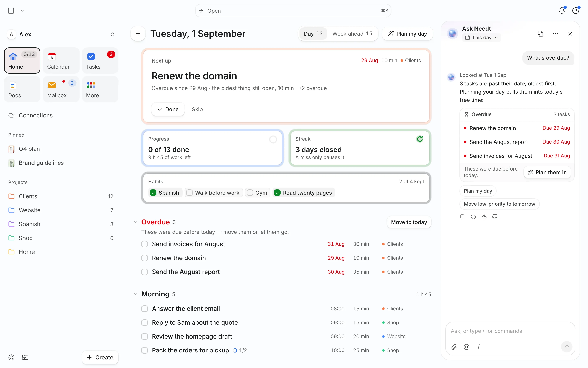Regenerate the assistant's reply
Viewport: 588px width, 368px height.
(x=473, y=217)
